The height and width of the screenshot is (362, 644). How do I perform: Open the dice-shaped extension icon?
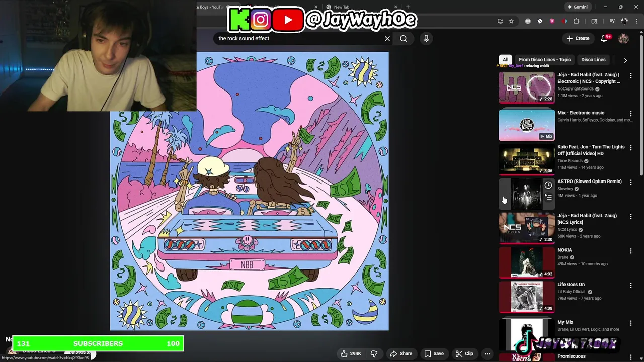[x=540, y=21]
